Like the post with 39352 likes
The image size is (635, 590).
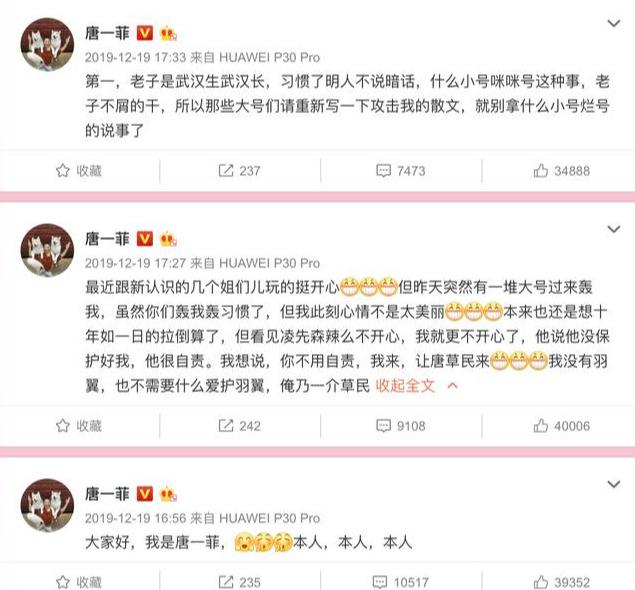[561, 582]
